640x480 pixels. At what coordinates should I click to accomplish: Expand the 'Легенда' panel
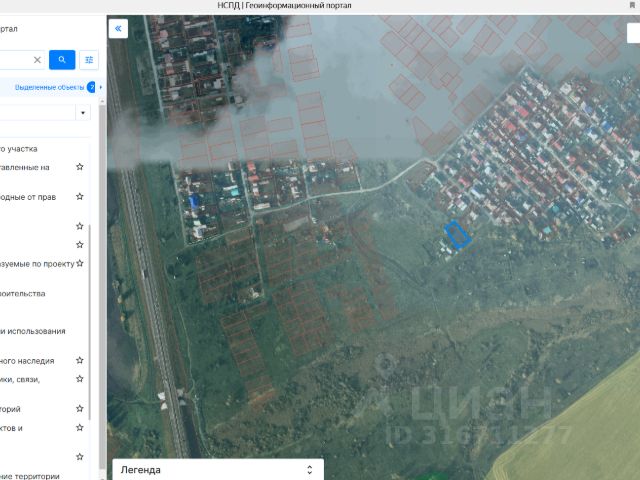coord(309,470)
